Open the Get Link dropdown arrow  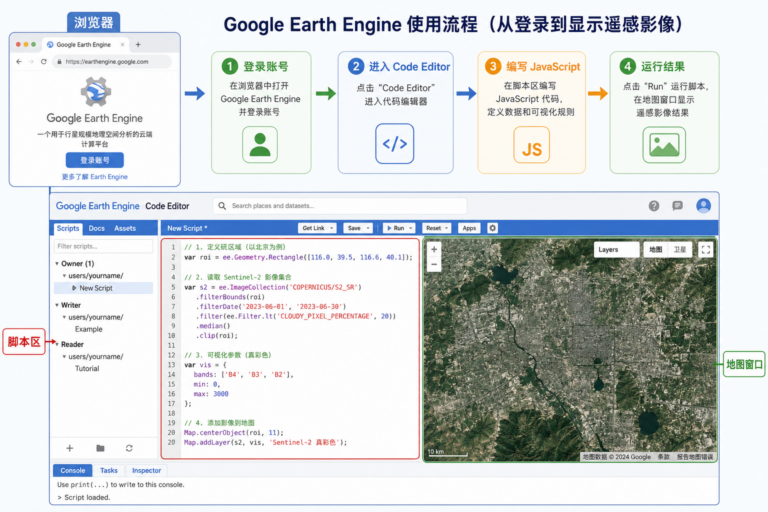[x=332, y=228]
